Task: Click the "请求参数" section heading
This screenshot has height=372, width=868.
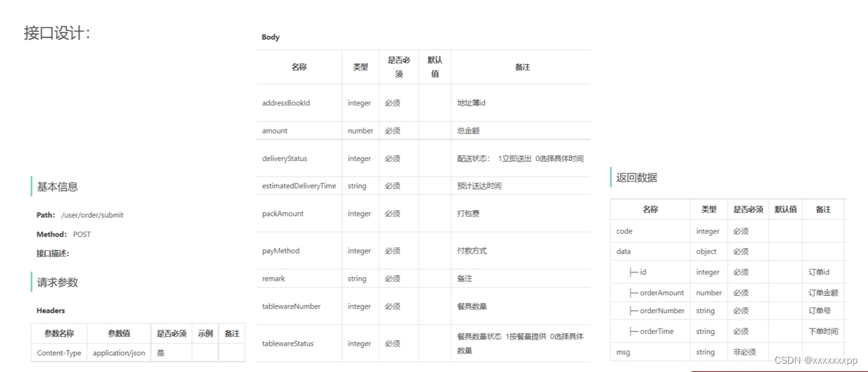Action: click(x=57, y=282)
